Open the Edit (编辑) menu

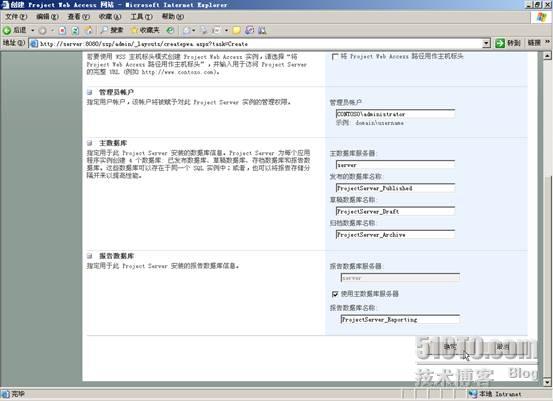[47, 17]
